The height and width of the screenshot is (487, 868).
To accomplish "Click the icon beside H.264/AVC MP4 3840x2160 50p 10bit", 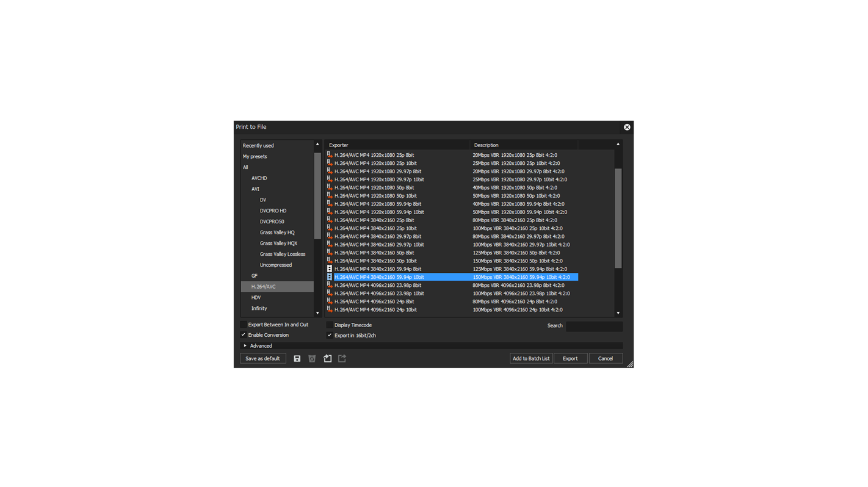I will point(330,261).
